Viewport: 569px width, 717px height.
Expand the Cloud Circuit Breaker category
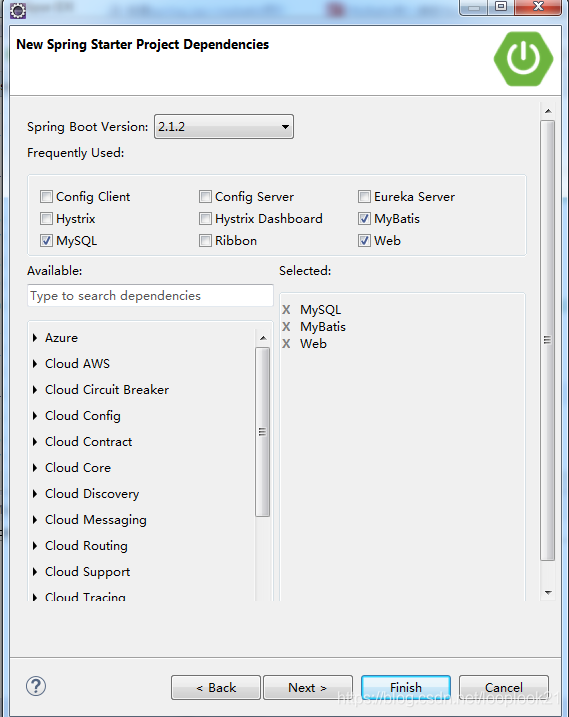(35, 390)
